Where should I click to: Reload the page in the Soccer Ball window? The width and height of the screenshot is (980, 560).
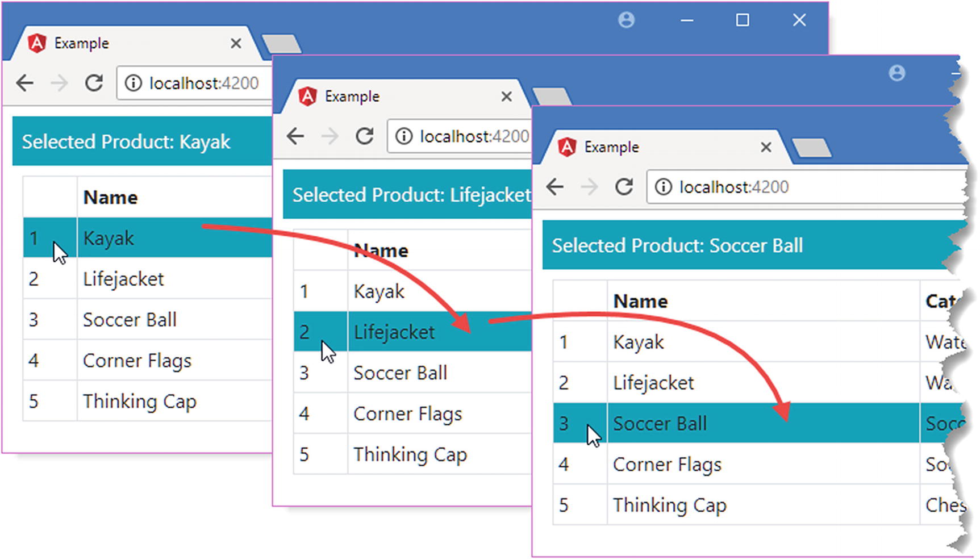click(x=624, y=187)
